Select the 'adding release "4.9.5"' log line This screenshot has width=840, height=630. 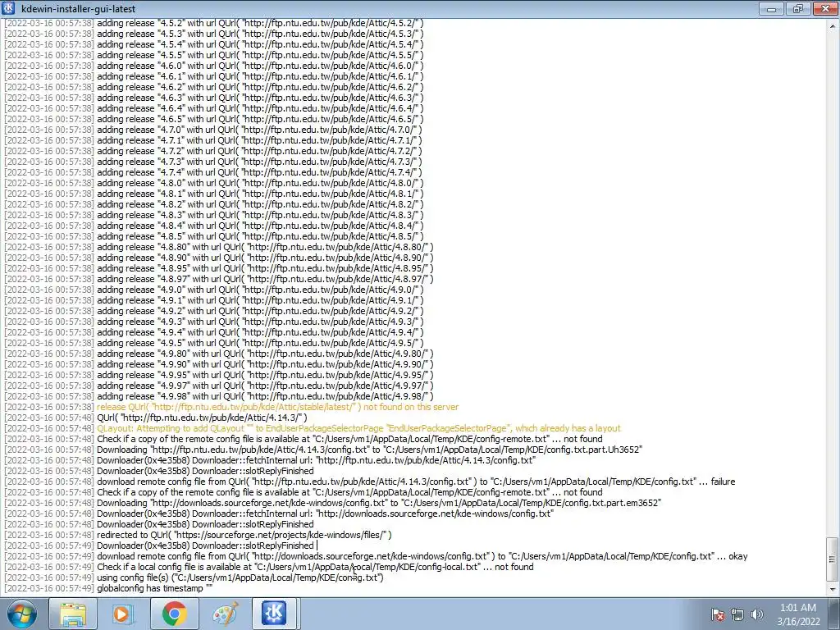coord(214,343)
